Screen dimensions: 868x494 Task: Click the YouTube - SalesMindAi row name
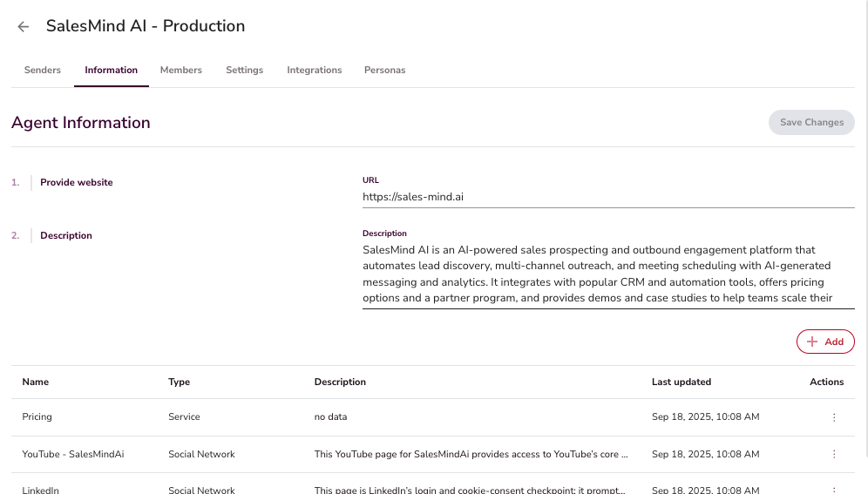73,454
